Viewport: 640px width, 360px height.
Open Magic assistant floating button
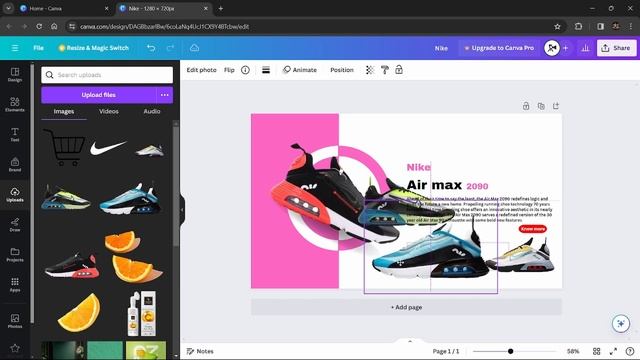(620, 323)
